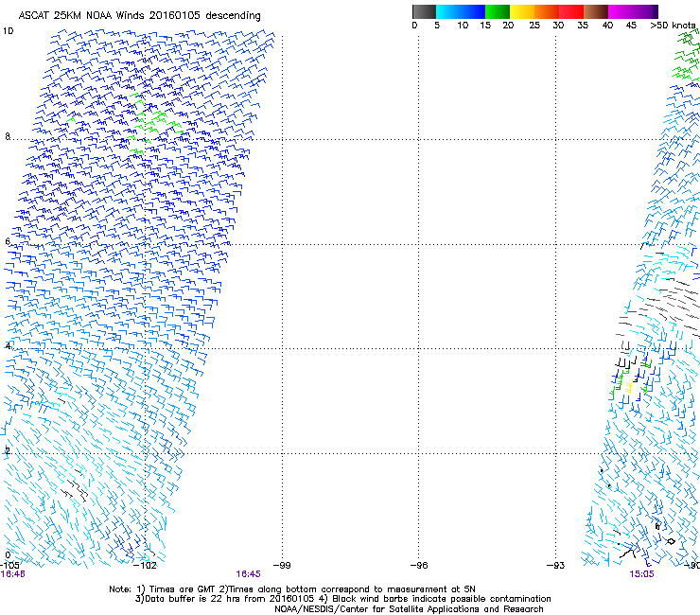
Task: Click the magenta-purple 40-50 knots color band
Action: (633, 11)
